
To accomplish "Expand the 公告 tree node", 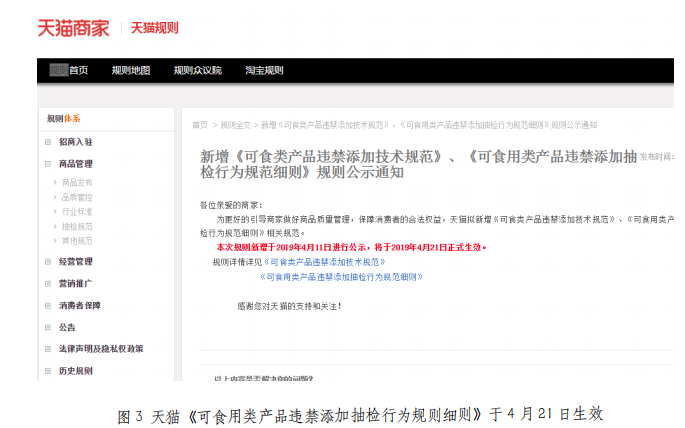I will [x=48, y=327].
